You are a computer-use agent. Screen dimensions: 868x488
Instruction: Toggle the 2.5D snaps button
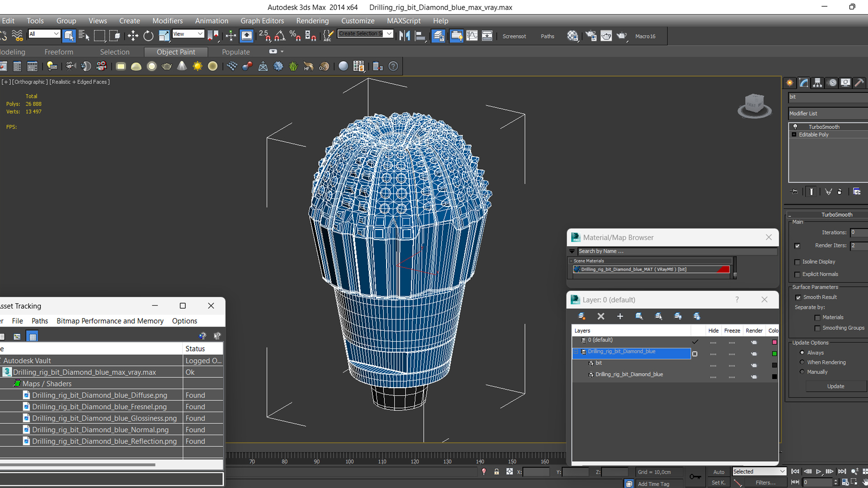(264, 36)
